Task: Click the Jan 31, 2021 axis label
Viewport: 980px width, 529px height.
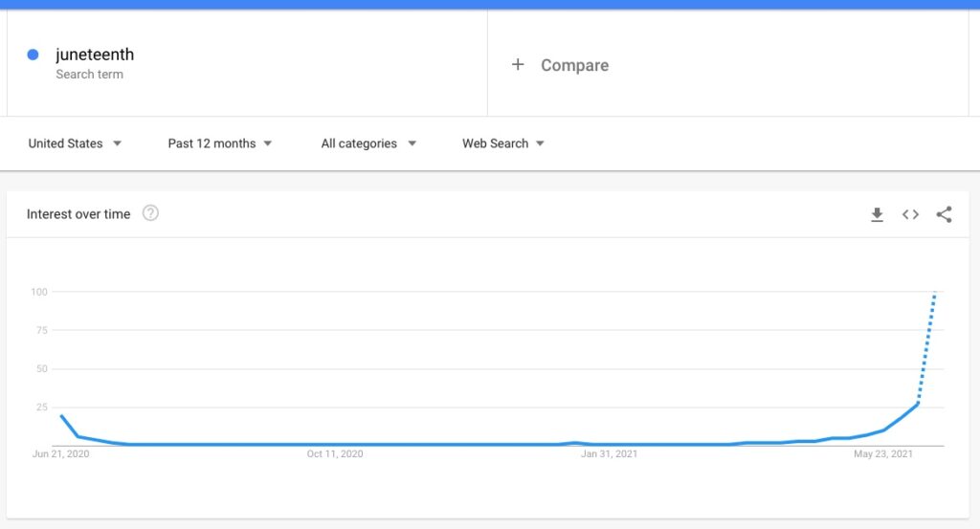Action: (609, 454)
